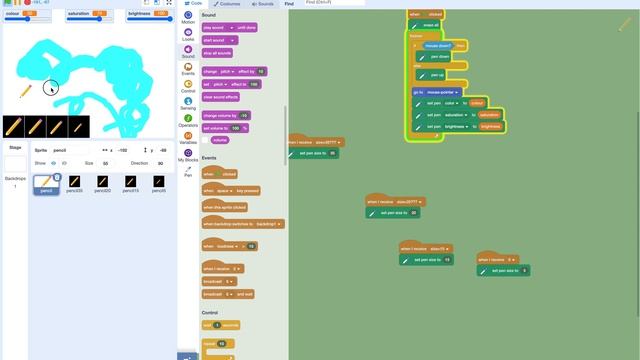Switch to the Sounds tab
640x360 pixels.
coord(262,4)
